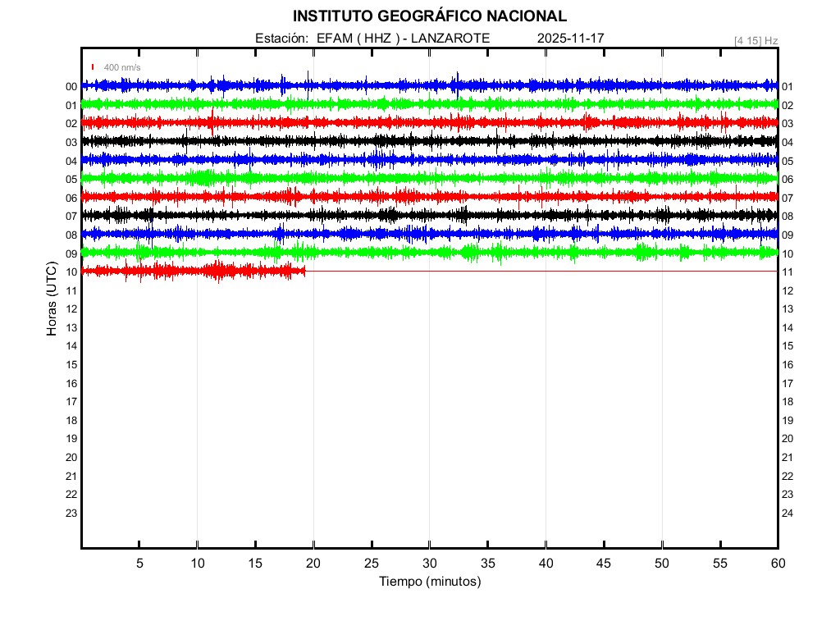Click the 30 minute tick label
Viewport: 840px width, 630px height.
click(x=429, y=564)
